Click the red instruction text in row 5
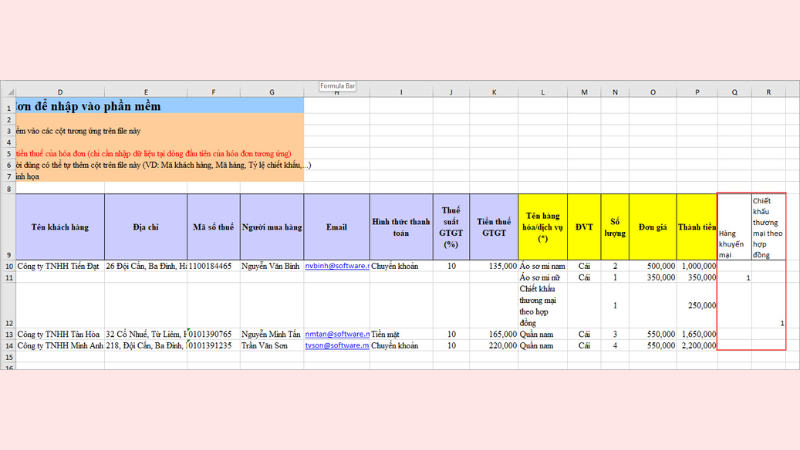The height and width of the screenshot is (450, 800). (153, 153)
